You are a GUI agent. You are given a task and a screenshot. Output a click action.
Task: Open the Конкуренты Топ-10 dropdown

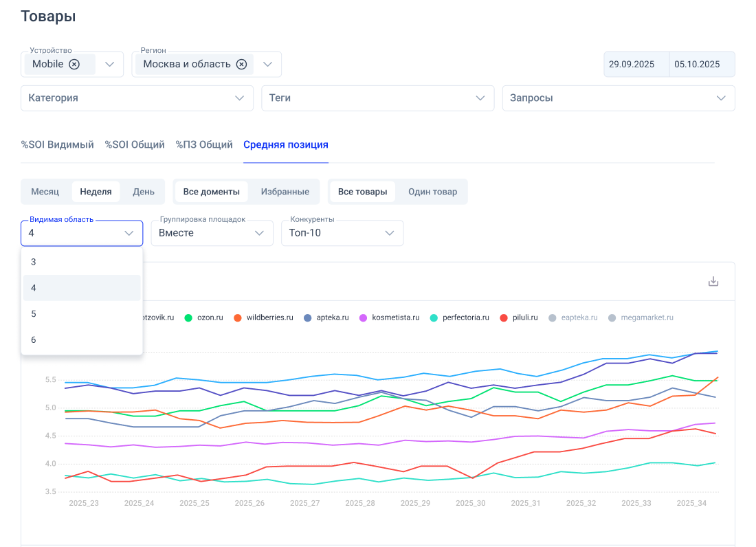[342, 233]
